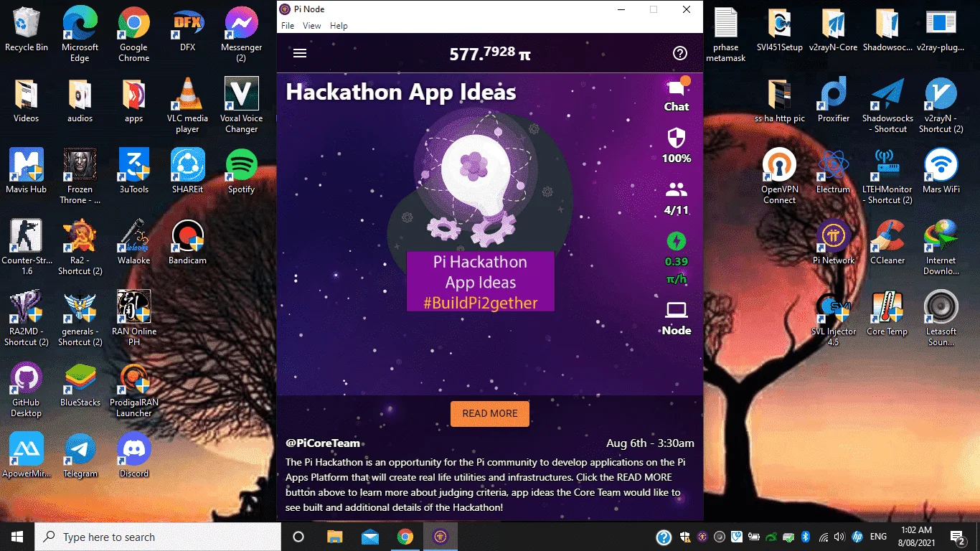Select the ApowerMirror desktop shortcut
The image size is (980, 551).
pos(27,456)
